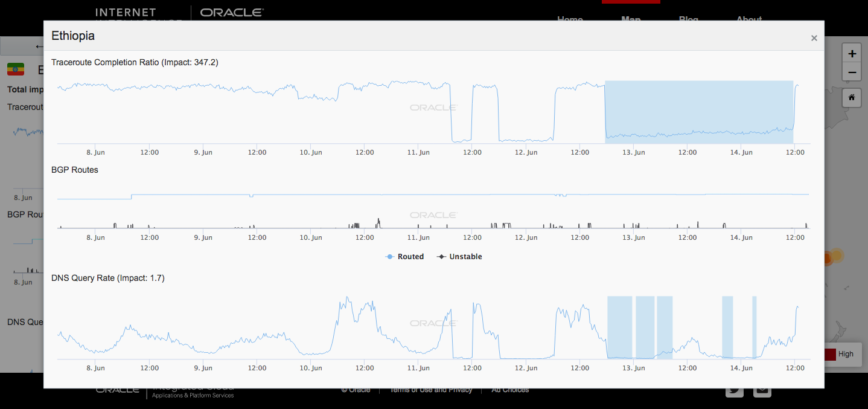
Task: Open the email envelope icon in the footer
Action: 762,389
